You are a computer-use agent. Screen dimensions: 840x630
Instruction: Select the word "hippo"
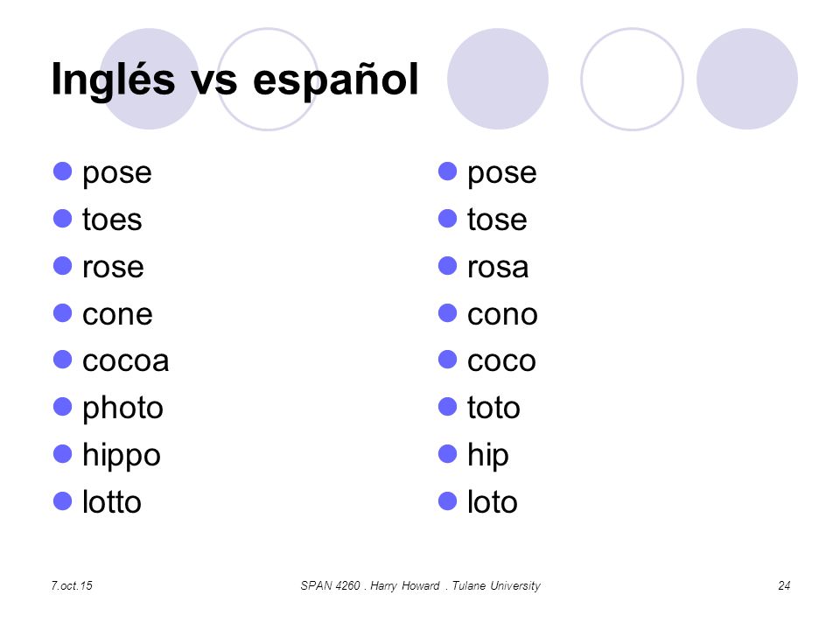122,456
